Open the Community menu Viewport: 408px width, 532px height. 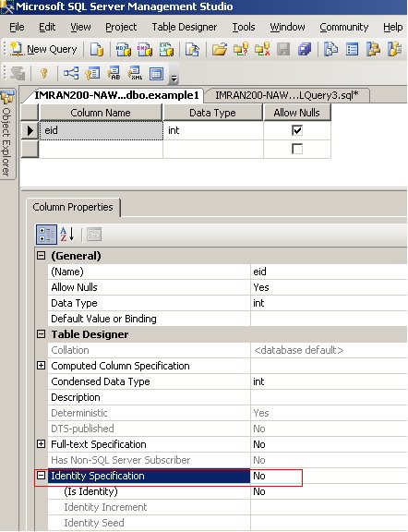344,27
